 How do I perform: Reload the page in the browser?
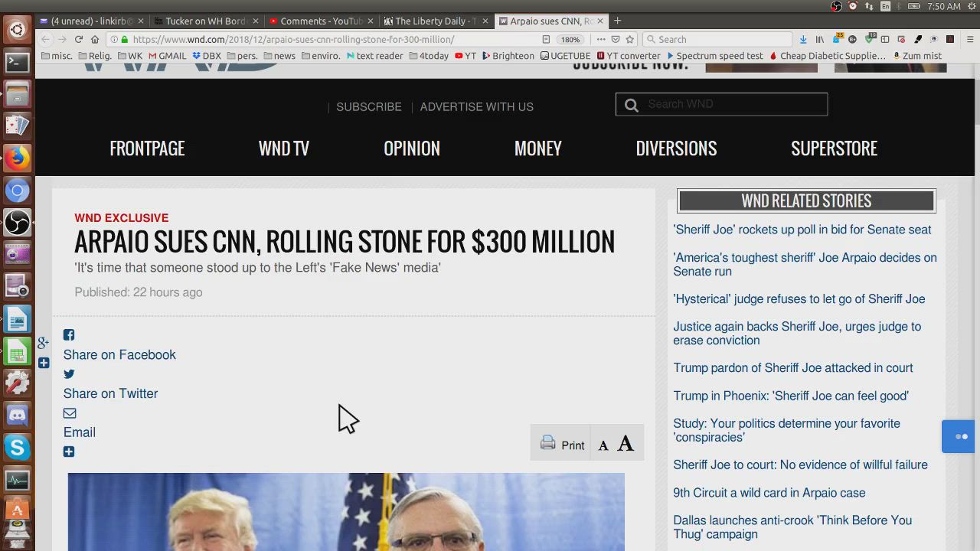point(78,39)
